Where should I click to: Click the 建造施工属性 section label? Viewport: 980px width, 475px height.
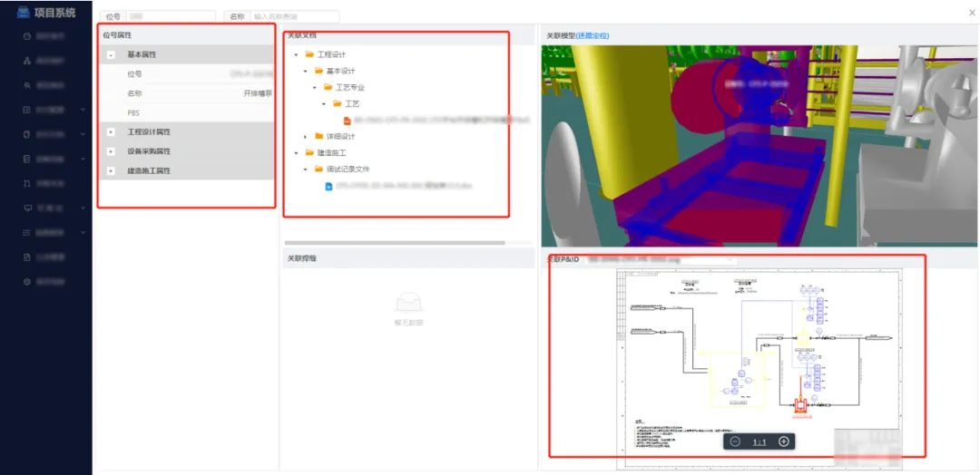coord(149,171)
